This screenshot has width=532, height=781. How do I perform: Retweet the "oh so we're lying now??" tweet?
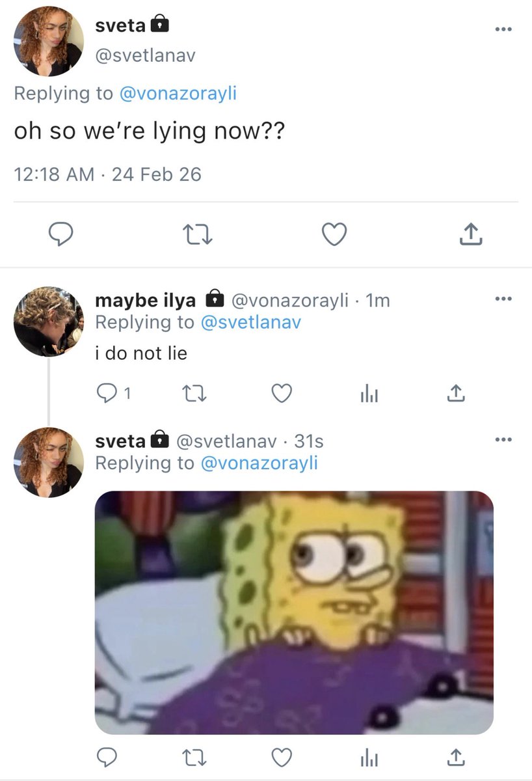[198, 234]
